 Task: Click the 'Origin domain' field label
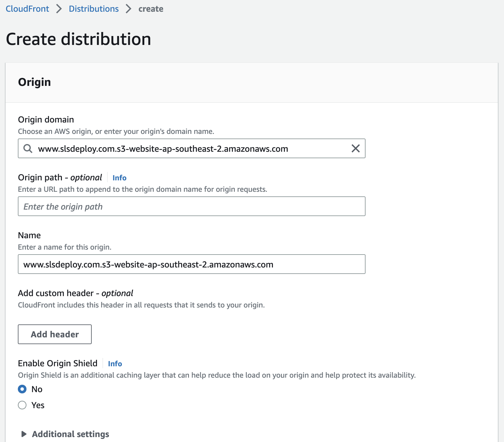coord(46,119)
